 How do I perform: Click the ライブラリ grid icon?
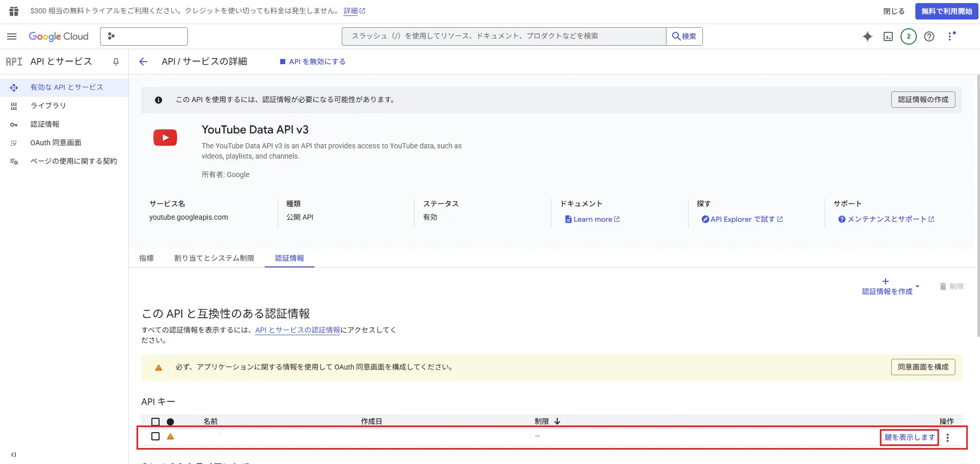pos(14,106)
